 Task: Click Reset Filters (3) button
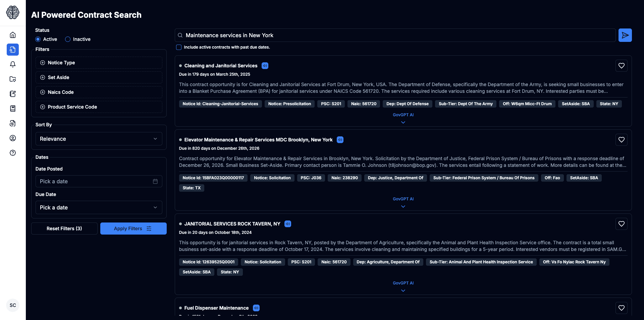64,229
